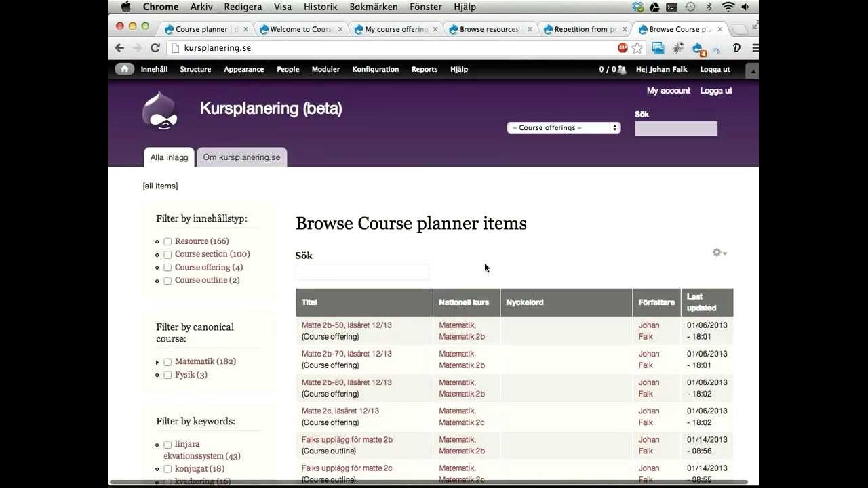Check the linjära ekvationssystem checkbox
Viewport: 868px width, 488px height.
(x=167, y=445)
